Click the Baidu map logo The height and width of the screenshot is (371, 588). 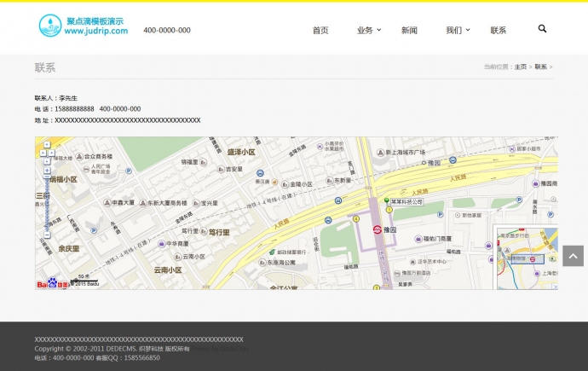point(53,283)
